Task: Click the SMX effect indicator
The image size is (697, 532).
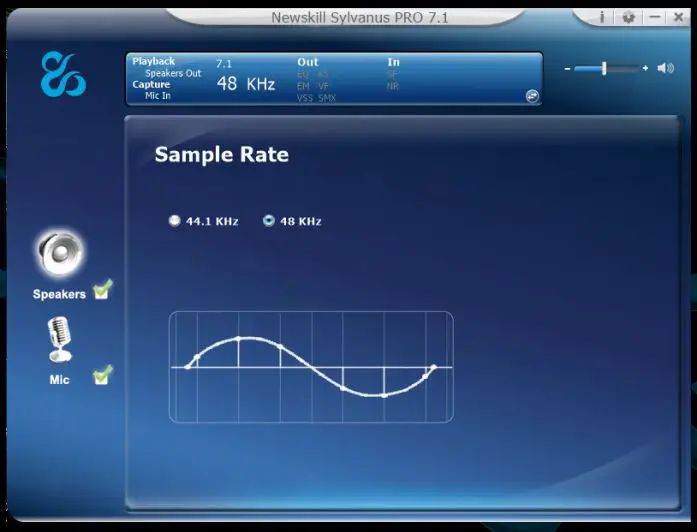Action: coord(327,98)
